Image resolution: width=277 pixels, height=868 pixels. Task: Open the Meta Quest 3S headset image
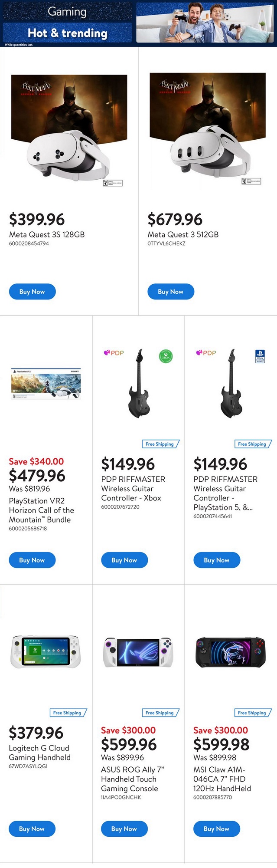[x=69, y=130]
